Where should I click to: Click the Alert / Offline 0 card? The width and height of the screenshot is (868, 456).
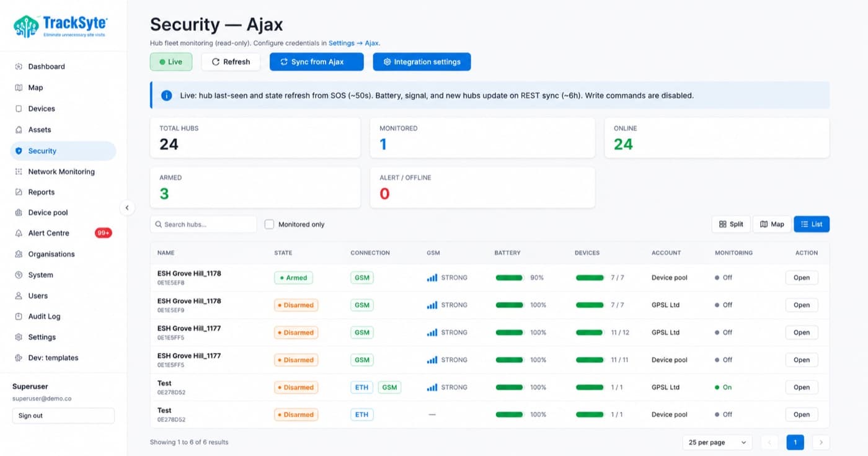click(482, 187)
